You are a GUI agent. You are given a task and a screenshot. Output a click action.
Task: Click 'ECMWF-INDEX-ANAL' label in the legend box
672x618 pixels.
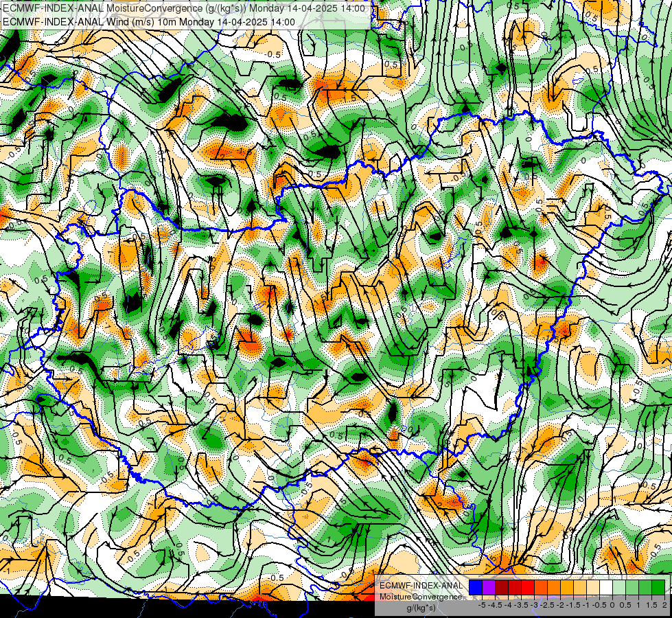[421, 586]
